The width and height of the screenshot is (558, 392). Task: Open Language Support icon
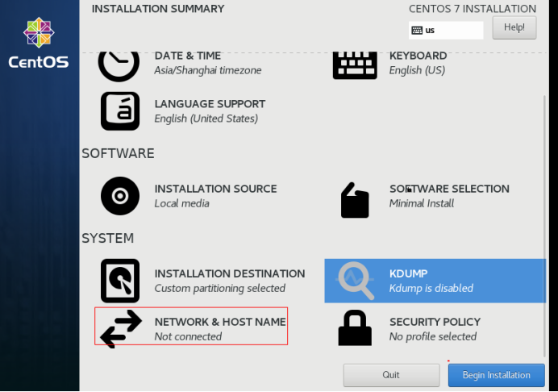point(120,111)
